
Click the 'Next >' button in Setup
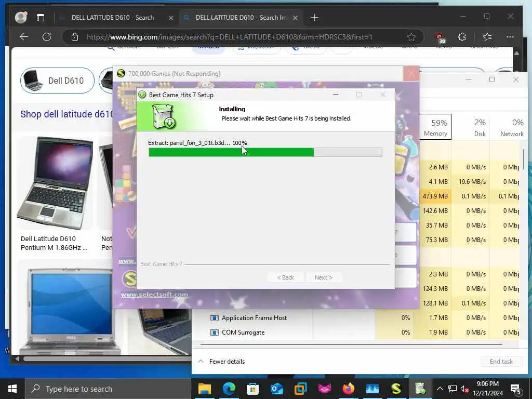[324, 277]
